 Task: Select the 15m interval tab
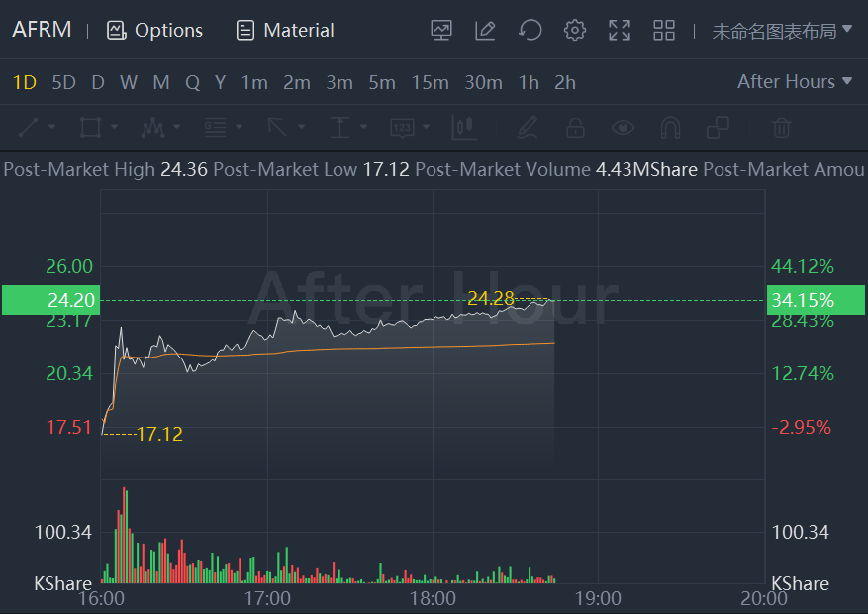click(x=430, y=82)
